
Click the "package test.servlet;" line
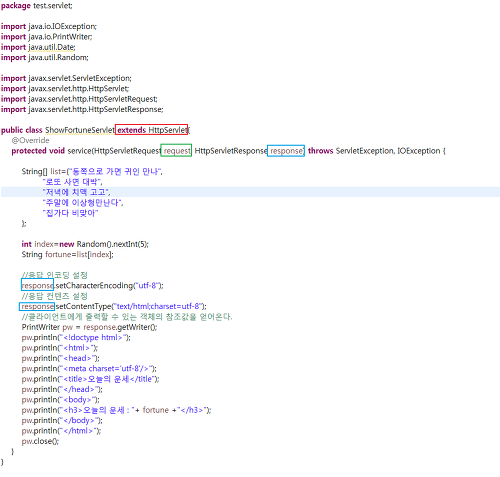pos(37,6)
